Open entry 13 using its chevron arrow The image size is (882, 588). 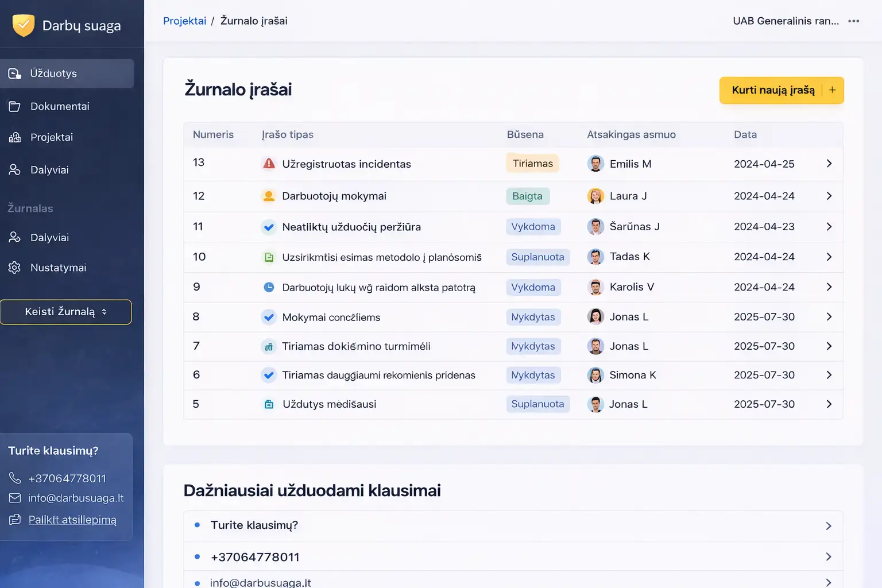coord(829,164)
